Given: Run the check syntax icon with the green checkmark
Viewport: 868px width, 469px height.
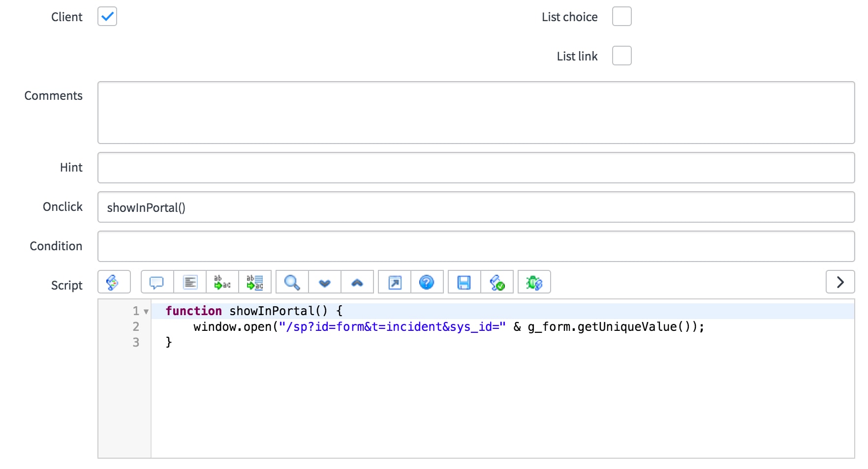Looking at the screenshot, I should 497,282.
